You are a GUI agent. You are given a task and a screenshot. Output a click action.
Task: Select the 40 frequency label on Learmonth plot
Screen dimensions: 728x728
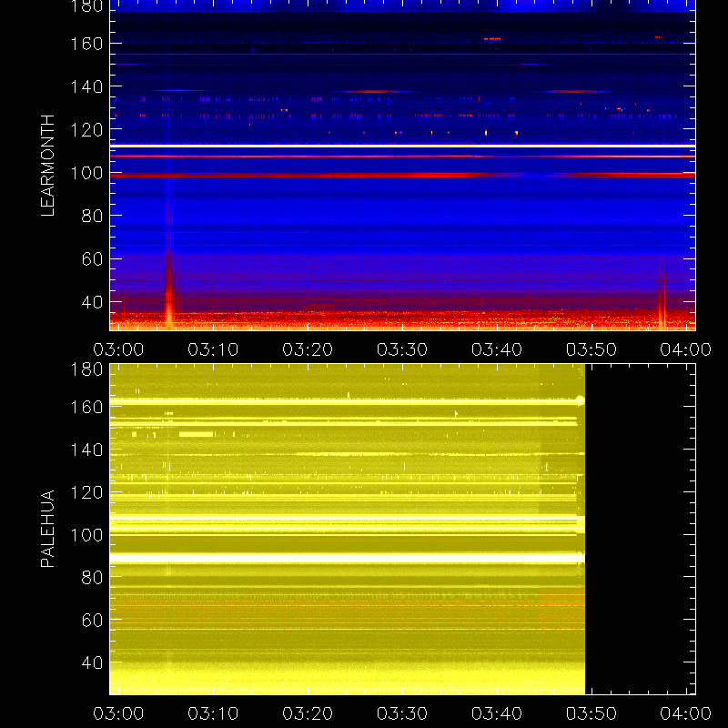[x=92, y=302]
